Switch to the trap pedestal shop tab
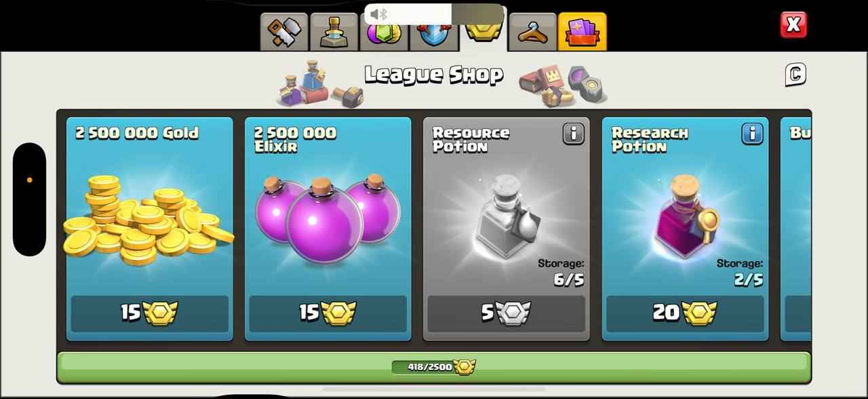Viewport: 868px width, 399px height. [x=334, y=32]
